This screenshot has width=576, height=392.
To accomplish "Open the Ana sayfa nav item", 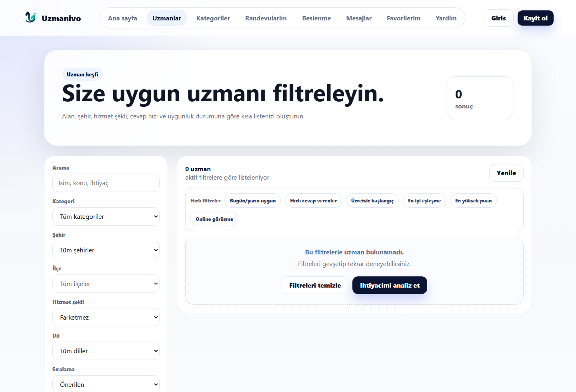I will [x=122, y=18].
